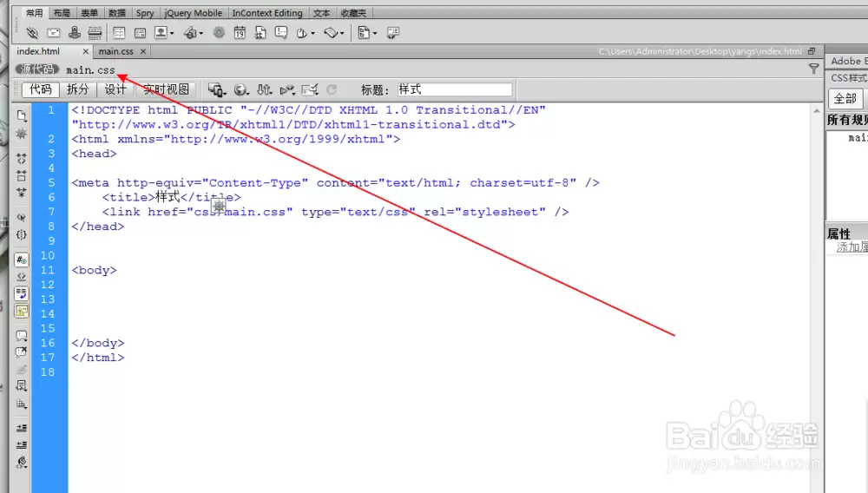Click the Head elements insert icon
This screenshot has height=493, width=868.
(x=302, y=33)
